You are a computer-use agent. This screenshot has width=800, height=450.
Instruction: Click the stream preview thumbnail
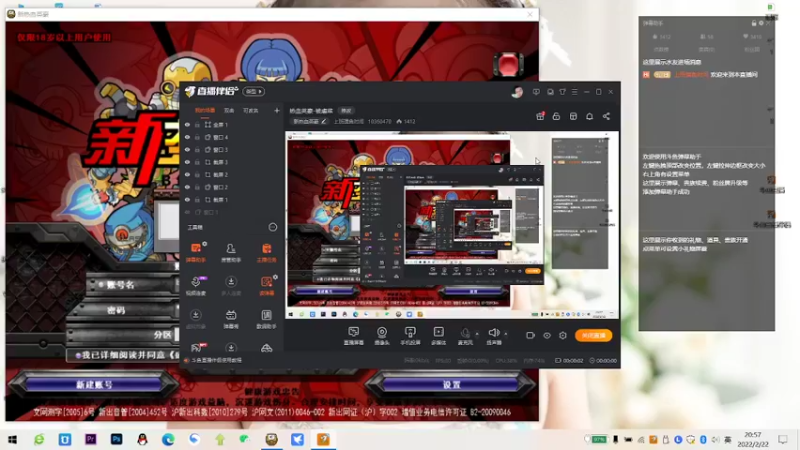point(452,225)
